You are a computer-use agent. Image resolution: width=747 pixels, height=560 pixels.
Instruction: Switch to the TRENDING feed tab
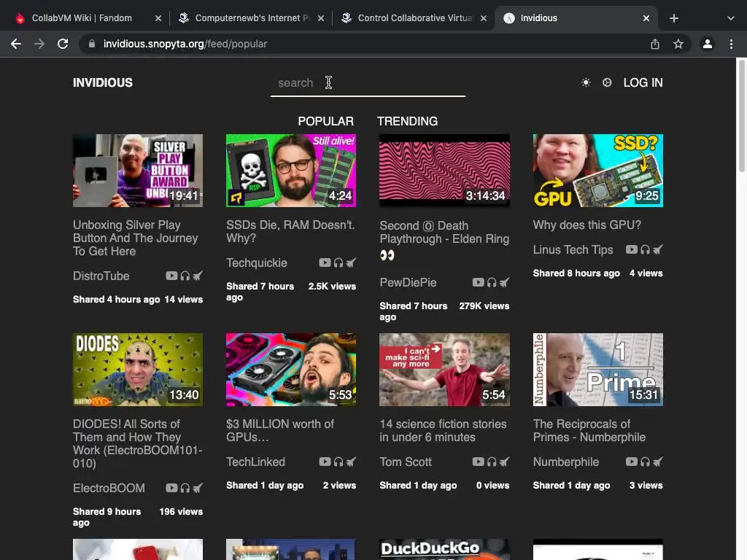[407, 121]
